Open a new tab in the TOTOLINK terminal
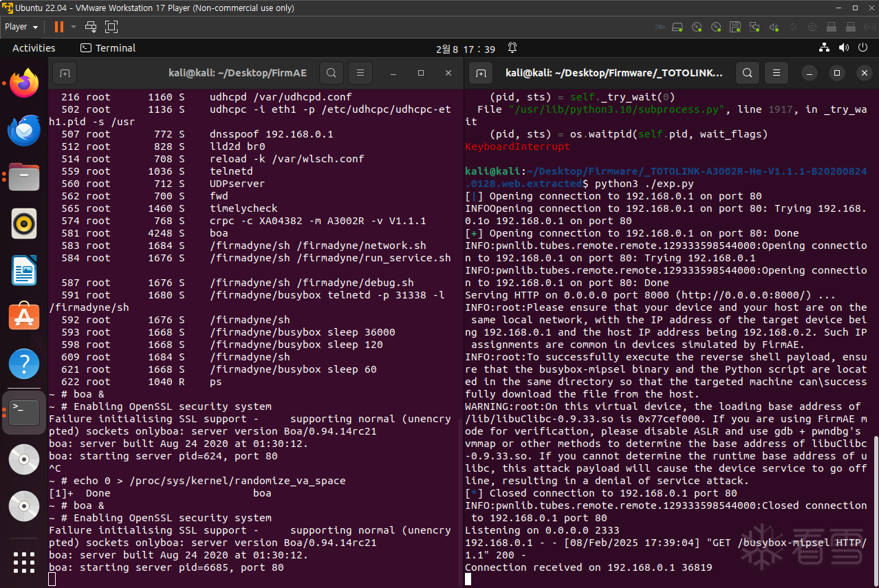This screenshot has width=879, height=588. (481, 73)
